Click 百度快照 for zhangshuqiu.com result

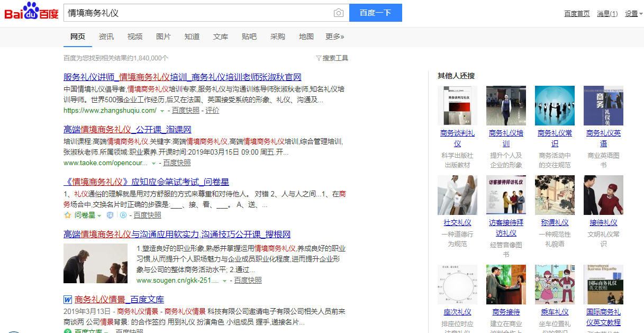186,111
